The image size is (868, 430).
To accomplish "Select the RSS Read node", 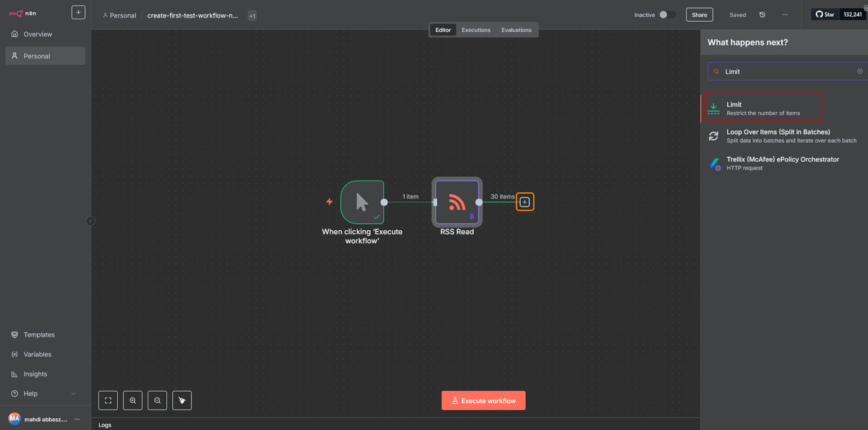I will 457,202.
